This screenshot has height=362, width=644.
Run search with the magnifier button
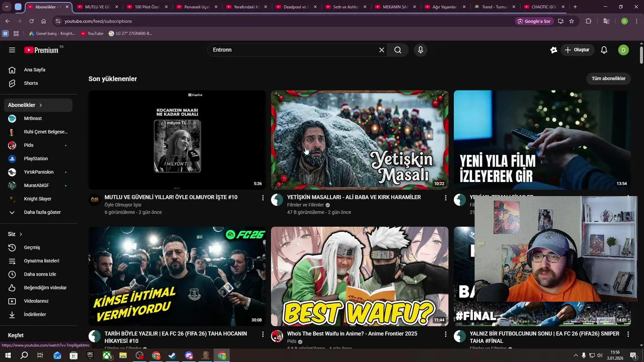[x=397, y=50]
